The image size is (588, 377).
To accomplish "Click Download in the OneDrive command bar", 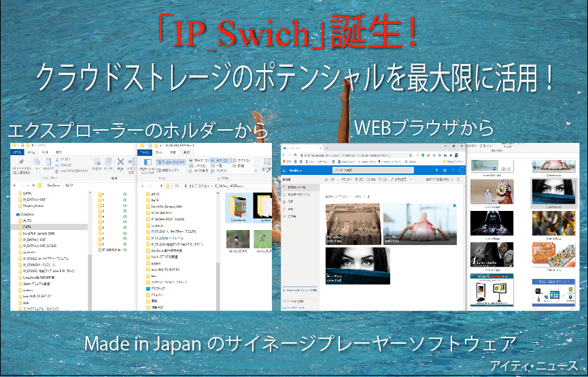I will click(x=345, y=180).
